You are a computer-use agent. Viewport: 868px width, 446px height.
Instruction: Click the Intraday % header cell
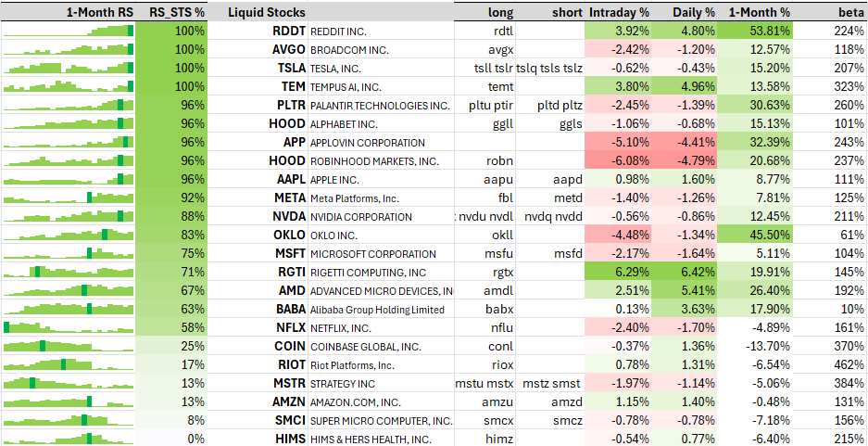619,12
